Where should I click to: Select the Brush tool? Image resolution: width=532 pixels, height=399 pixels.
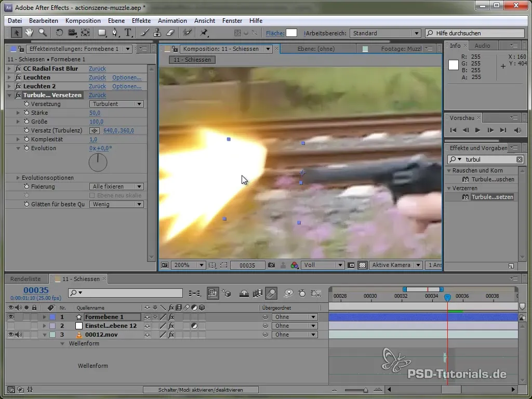[144, 33]
